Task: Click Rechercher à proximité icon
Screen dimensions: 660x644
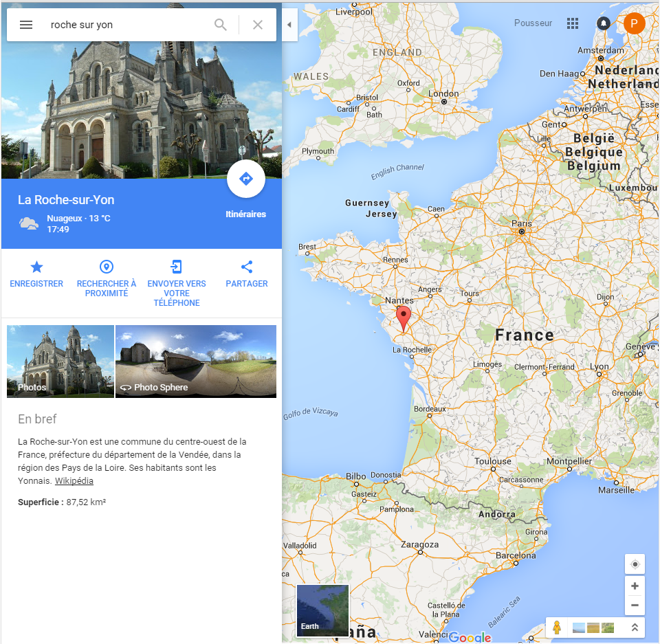Action: point(107,267)
